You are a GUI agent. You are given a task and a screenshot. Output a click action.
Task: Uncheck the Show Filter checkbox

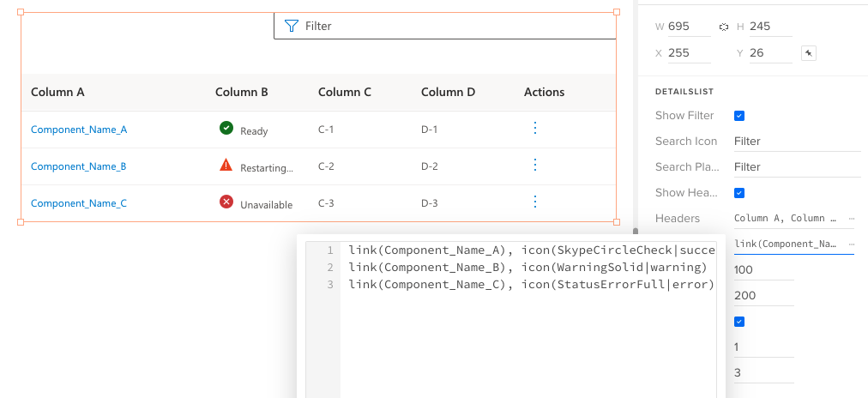[x=739, y=116]
